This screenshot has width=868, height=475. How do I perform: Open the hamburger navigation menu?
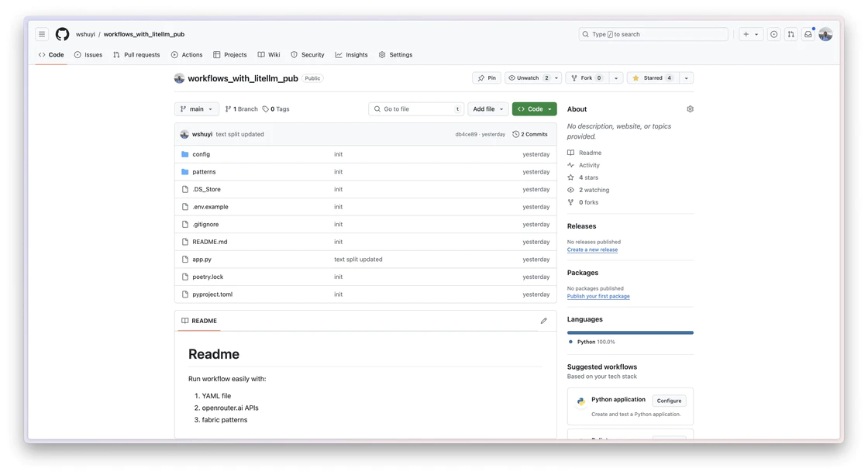click(42, 34)
